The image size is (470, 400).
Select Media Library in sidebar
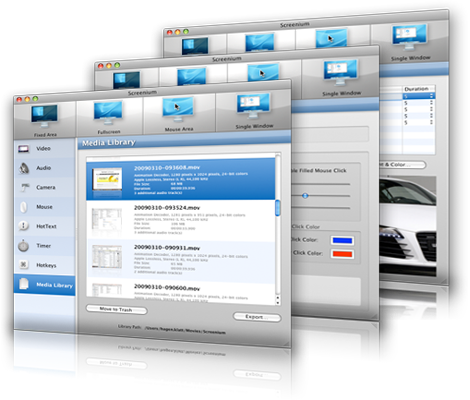(x=44, y=285)
